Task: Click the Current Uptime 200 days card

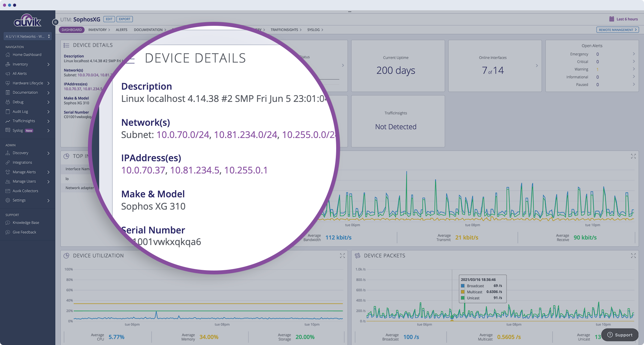Action: (398, 66)
